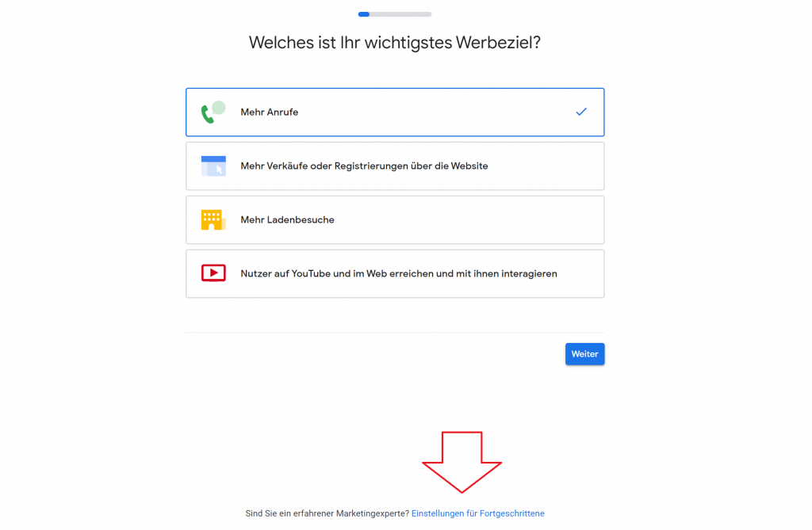Click the YouTube option label text

click(399, 274)
